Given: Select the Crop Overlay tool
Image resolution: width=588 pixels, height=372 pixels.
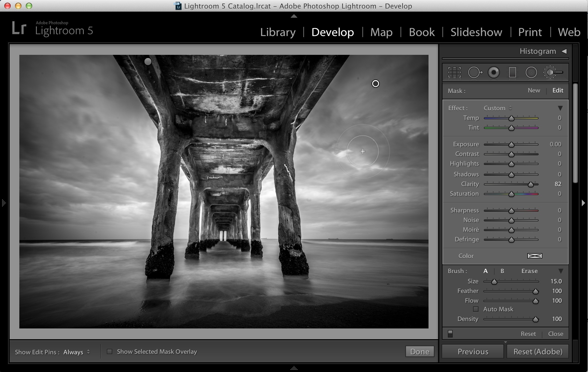Looking at the screenshot, I should [x=454, y=72].
